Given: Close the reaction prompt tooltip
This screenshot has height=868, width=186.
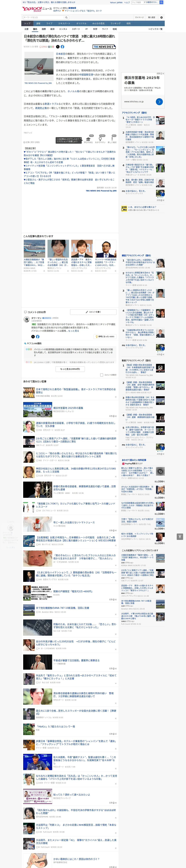Looking at the screenshot, I should 81,138.
